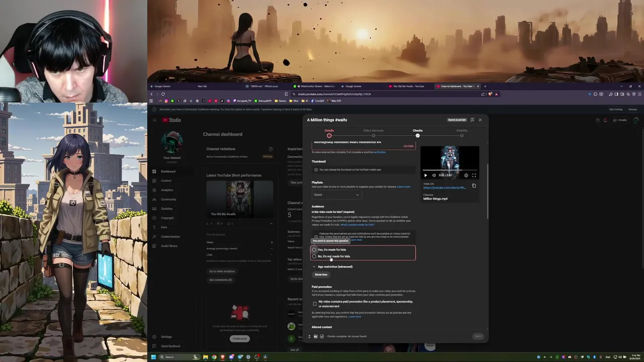644x362 pixels.
Task: Mute the preview video volume icon
Action: (434, 175)
